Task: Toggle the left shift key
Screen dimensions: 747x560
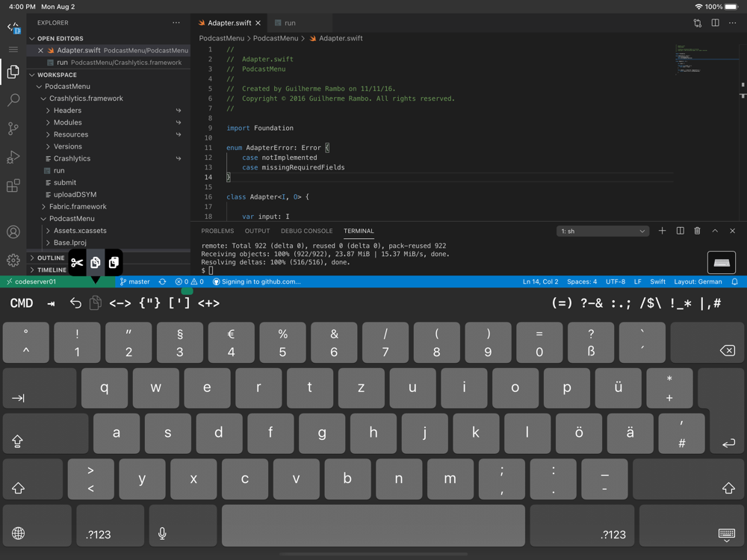Action: tap(33, 479)
